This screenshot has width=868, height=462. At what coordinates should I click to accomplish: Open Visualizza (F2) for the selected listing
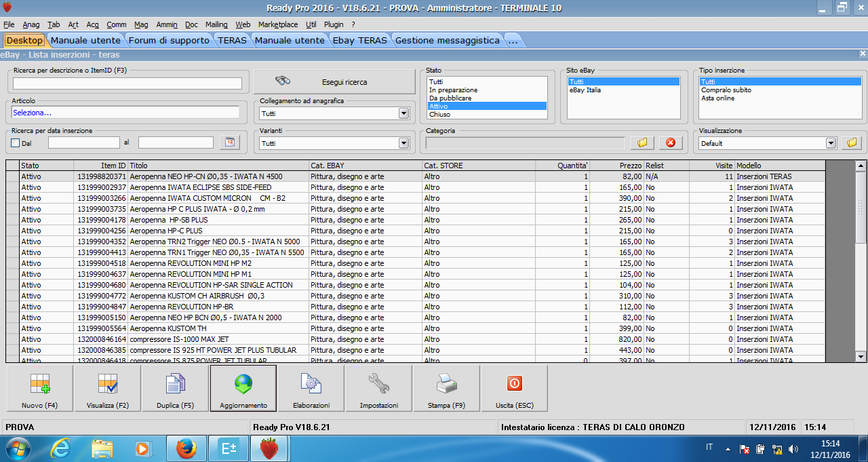pos(108,389)
